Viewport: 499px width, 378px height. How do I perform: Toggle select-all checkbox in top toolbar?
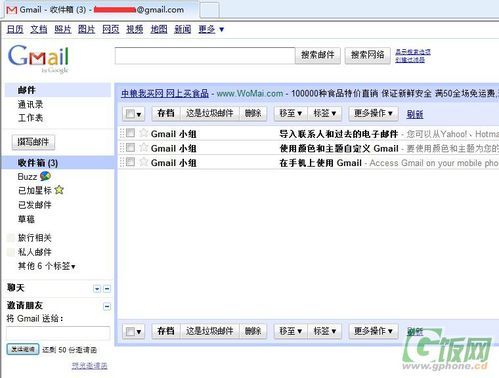click(x=130, y=114)
